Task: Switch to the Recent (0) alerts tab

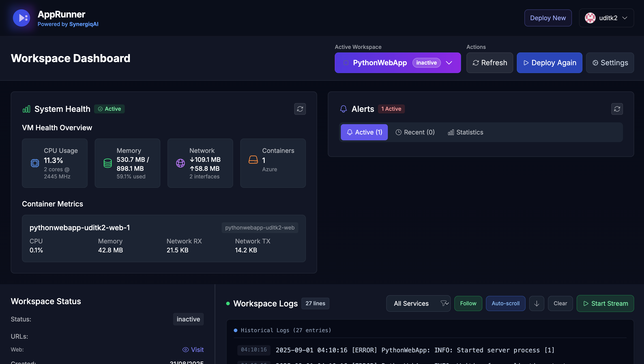Action: [415, 132]
